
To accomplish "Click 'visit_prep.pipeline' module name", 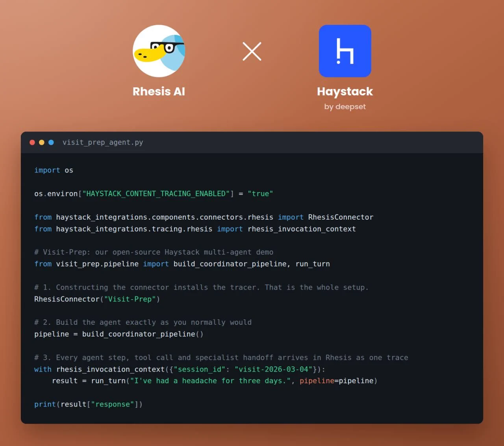I will tap(97, 264).
